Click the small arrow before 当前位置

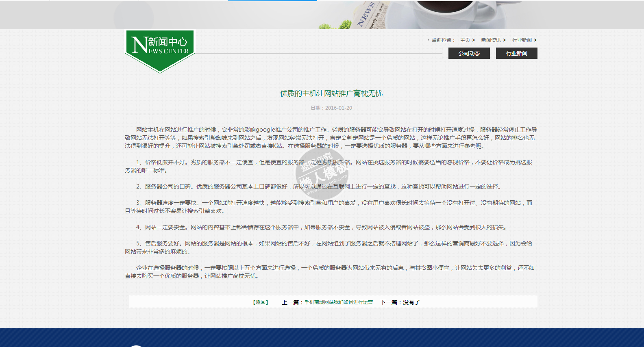(428, 40)
